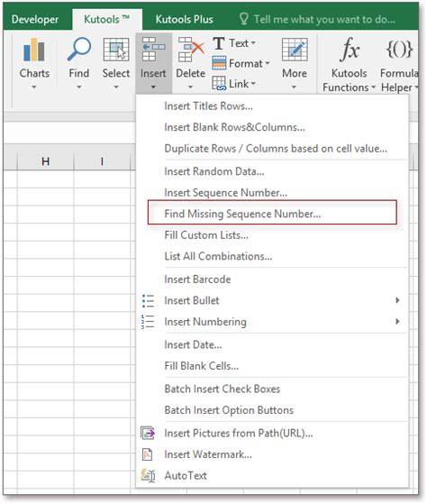Screen dimensions: 427x504
Task: Click the Text T icon
Action: (x=219, y=43)
